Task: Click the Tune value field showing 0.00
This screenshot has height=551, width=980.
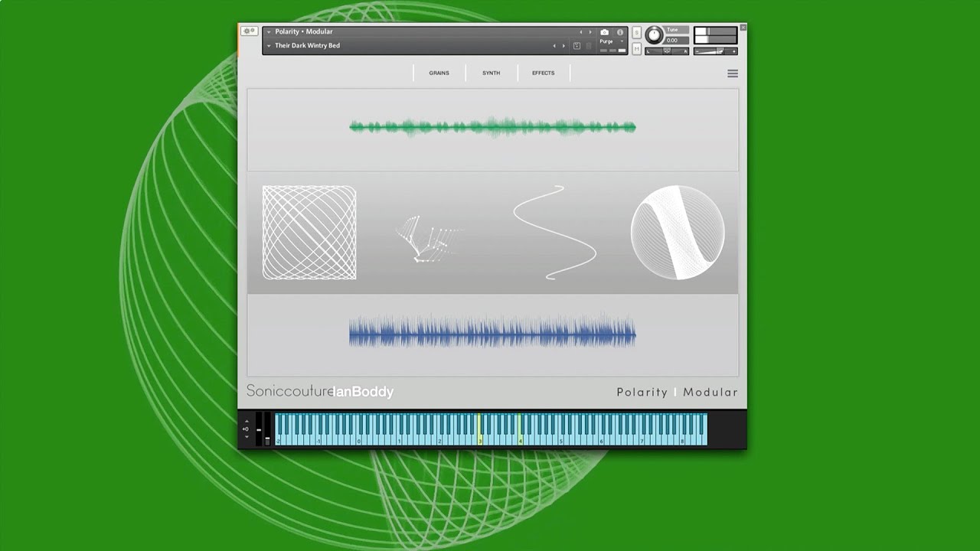Action: click(x=675, y=41)
